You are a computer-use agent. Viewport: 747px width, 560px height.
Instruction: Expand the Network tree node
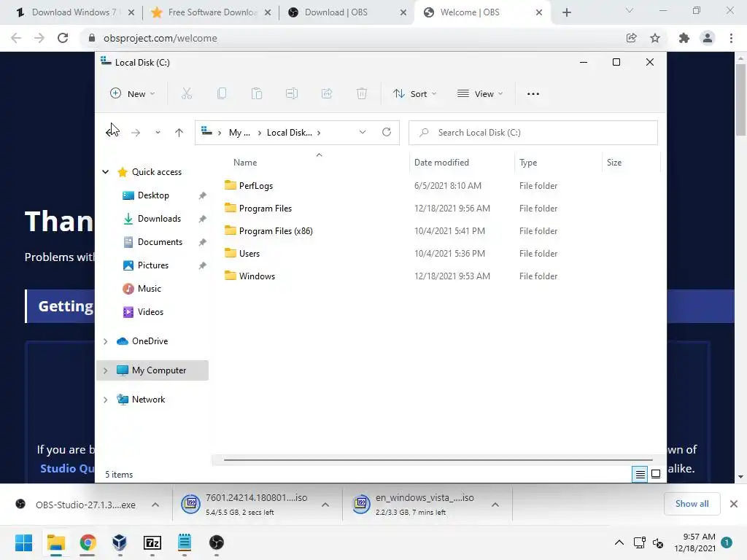105,399
